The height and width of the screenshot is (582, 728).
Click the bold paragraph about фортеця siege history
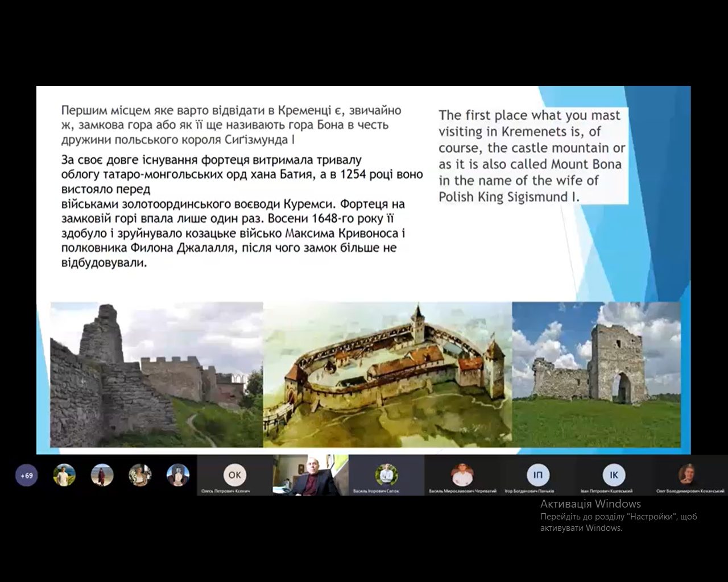(x=242, y=211)
